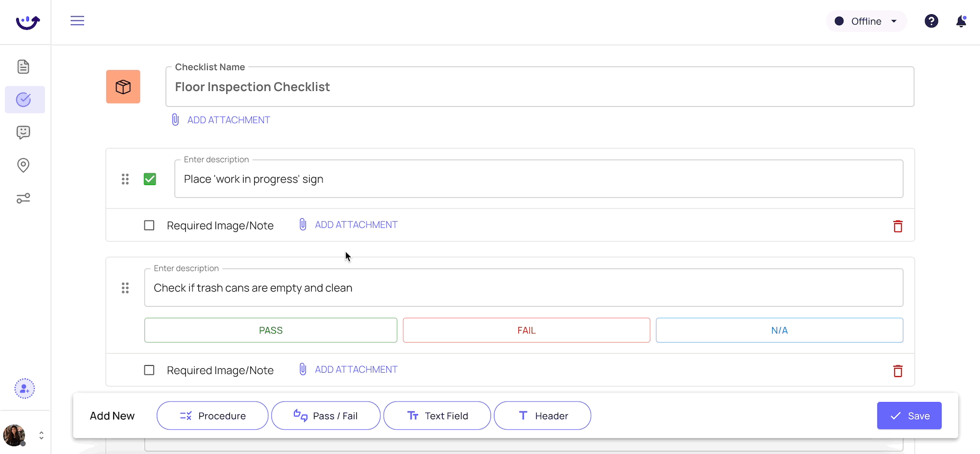Edit the 'Place work in progress sign' description

coord(539,179)
